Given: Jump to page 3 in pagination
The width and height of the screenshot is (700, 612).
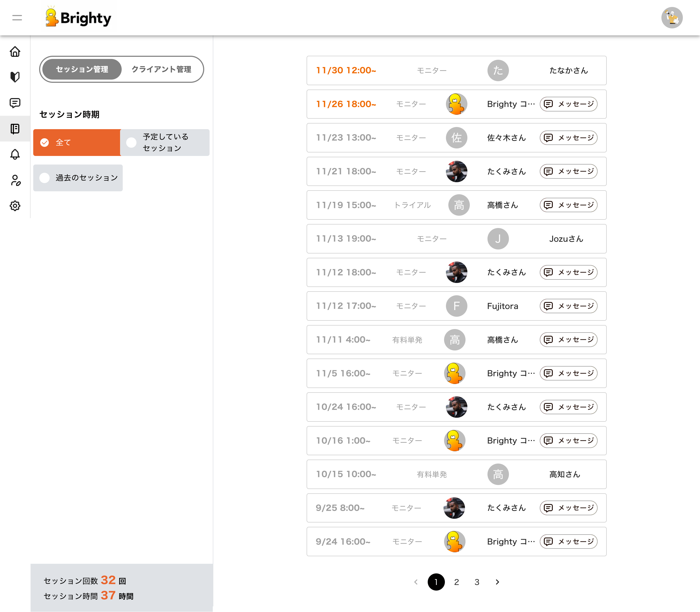Looking at the screenshot, I should [x=476, y=582].
